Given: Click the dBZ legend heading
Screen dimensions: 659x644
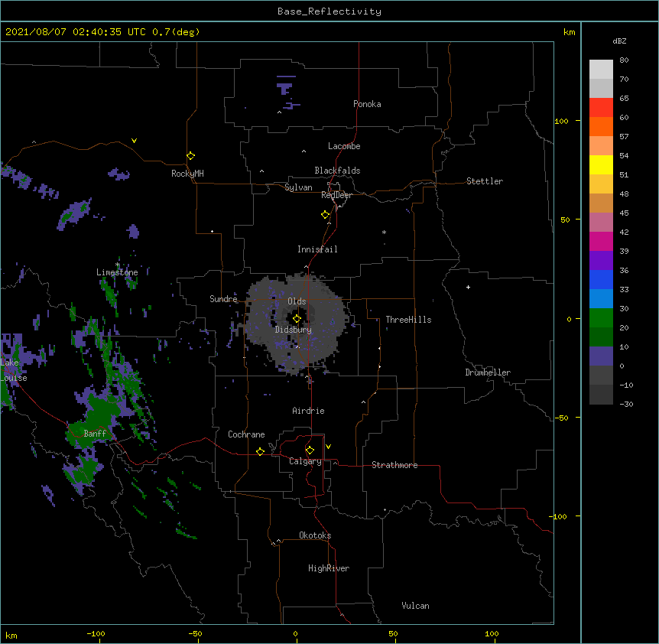Looking at the screenshot, I should (x=619, y=41).
